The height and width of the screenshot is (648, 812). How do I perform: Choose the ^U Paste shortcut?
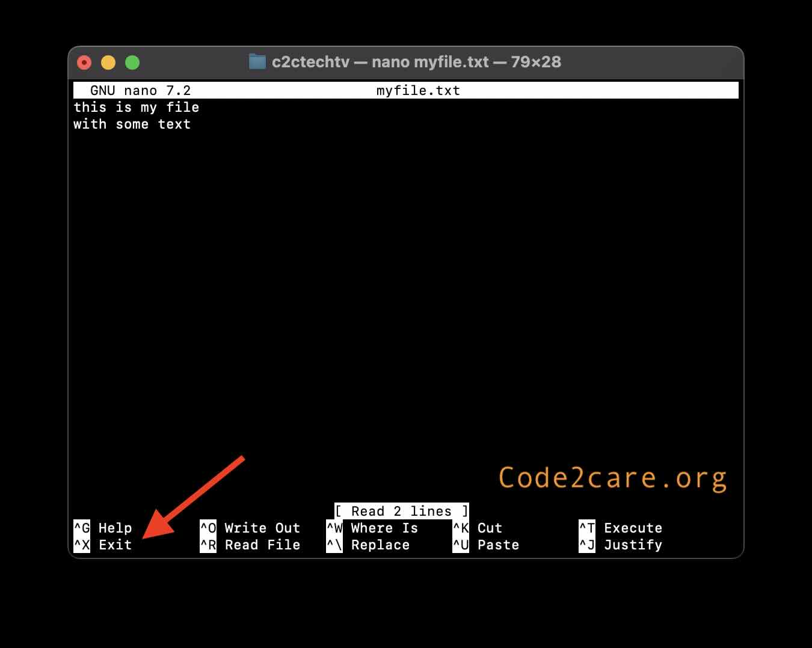click(x=486, y=545)
